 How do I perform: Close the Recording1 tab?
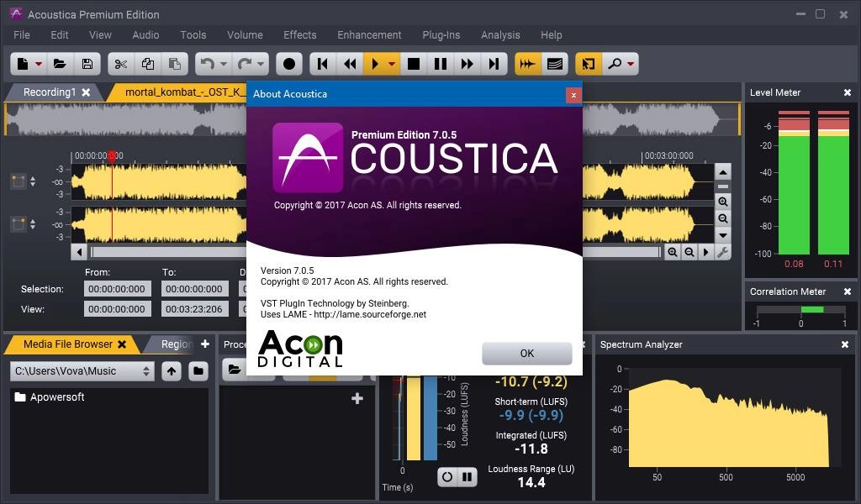click(x=87, y=92)
